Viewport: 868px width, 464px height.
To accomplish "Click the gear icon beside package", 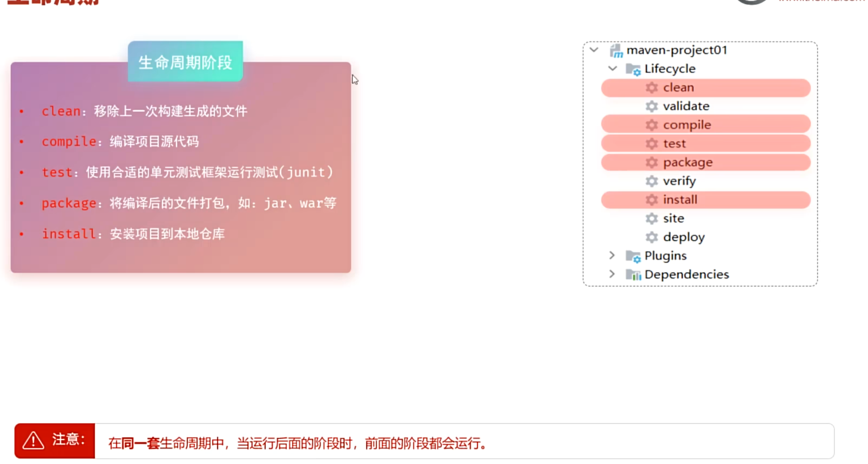I will coord(651,162).
